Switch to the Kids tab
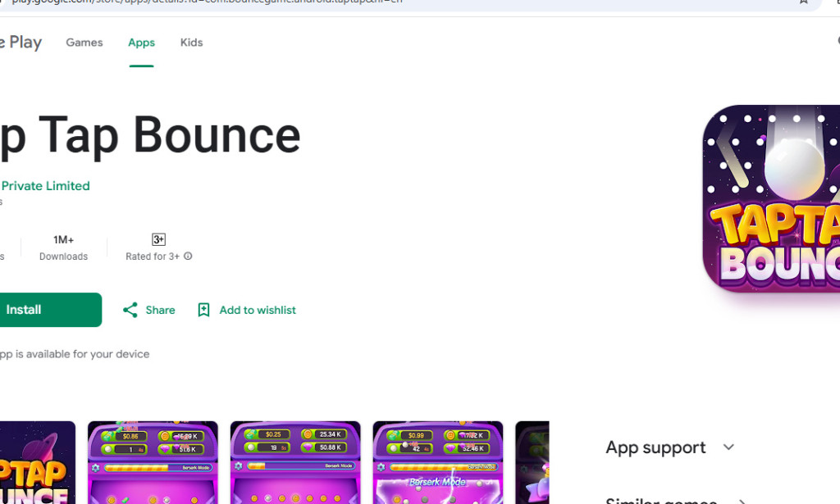Screen dimensions: 840x504 pyautogui.click(x=191, y=42)
